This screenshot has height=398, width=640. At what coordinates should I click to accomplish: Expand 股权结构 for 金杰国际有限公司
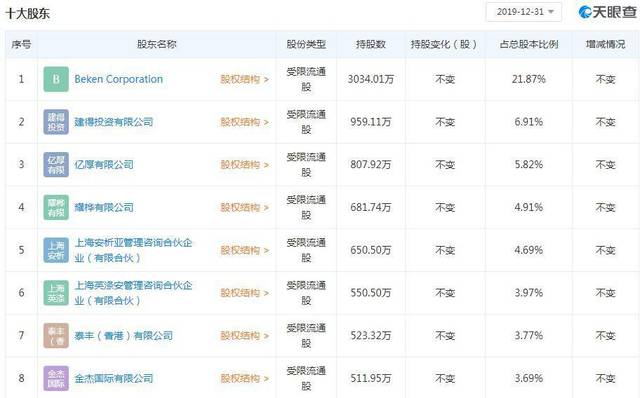(x=244, y=378)
